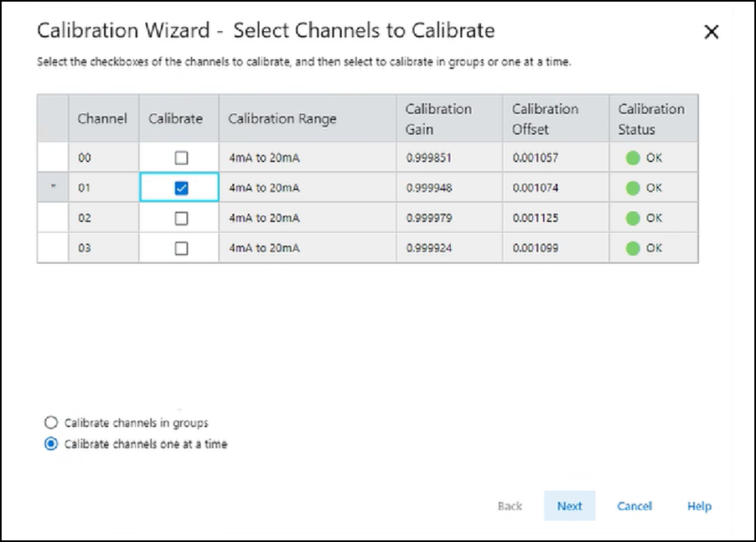Viewport: 756px width, 542px height.
Task: Tick the channel 03 Calibrate checkbox
Action: coord(181,249)
